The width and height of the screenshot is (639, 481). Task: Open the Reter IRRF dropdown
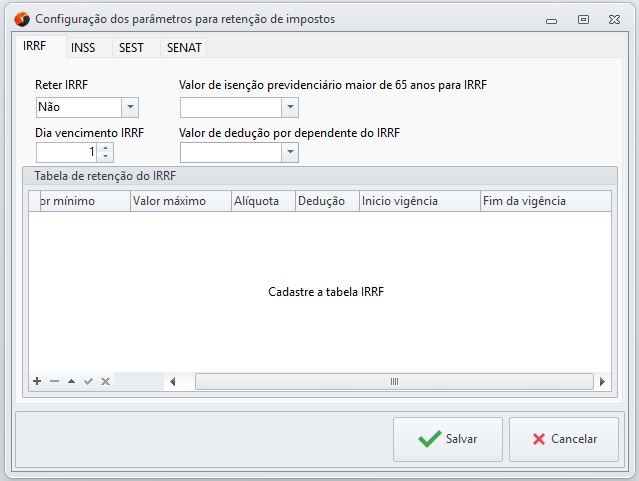tap(129, 107)
